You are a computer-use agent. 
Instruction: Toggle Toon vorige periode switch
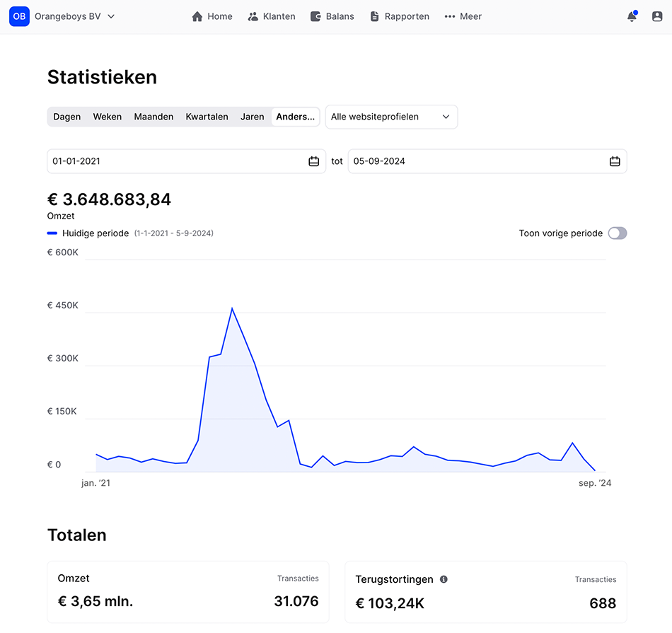pos(618,233)
